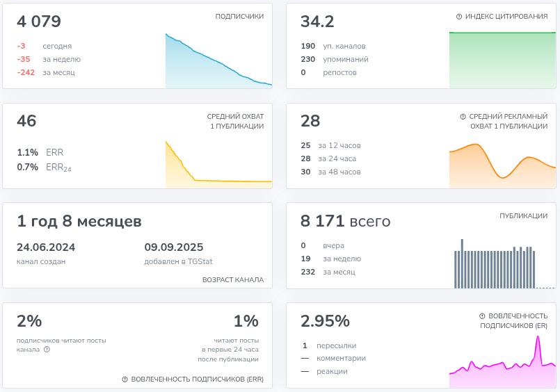The image size is (560, 392).
Task: Click question icon after 'подписчиков читают посты канала'
Action: click(x=47, y=350)
